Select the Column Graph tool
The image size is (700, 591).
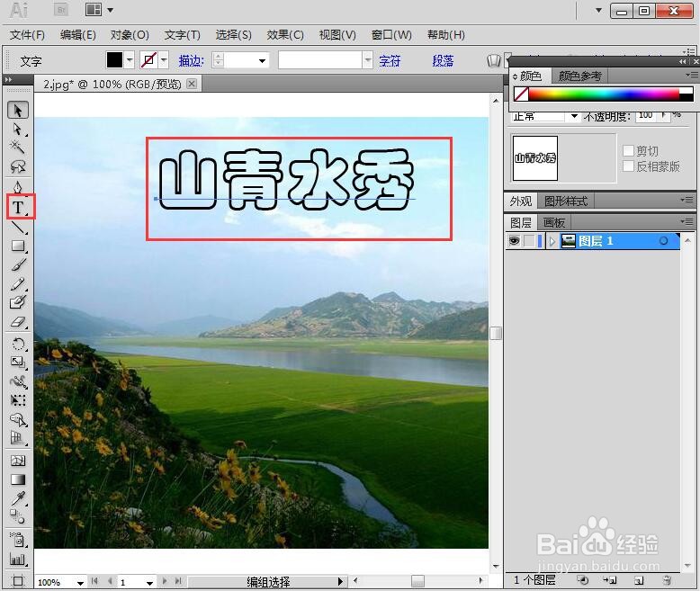click(x=18, y=559)
